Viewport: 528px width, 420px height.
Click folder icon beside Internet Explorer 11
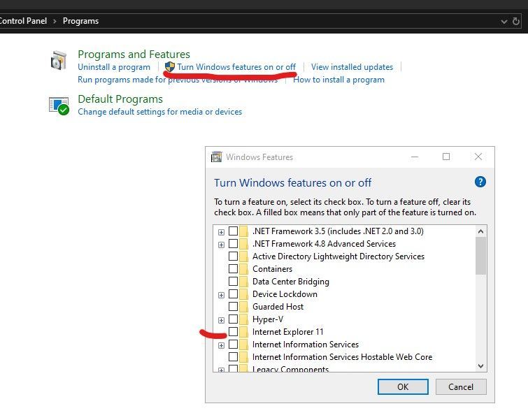(244, 332)
